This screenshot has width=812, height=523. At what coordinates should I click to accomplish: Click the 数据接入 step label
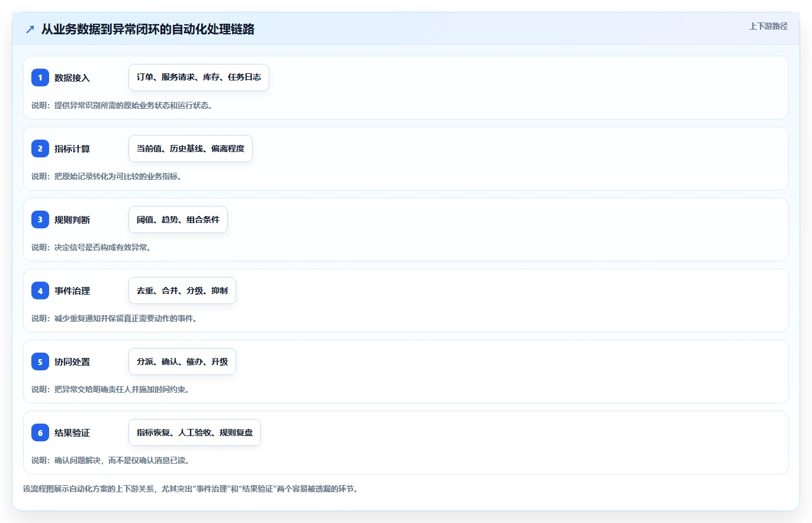[72, 78]
